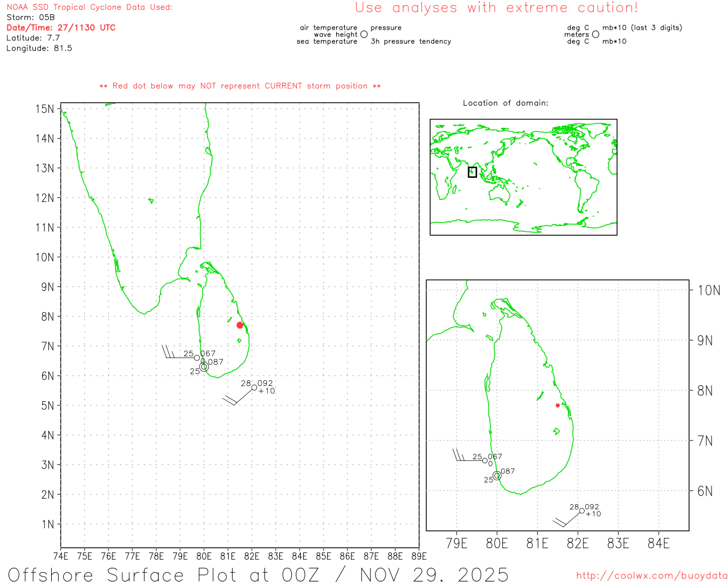Click the 'NOAA SSD Tropical Cyclone Data Used:' heading
Image resolution: width=728 pixels, height=582 pixels.
pos(89,7)
